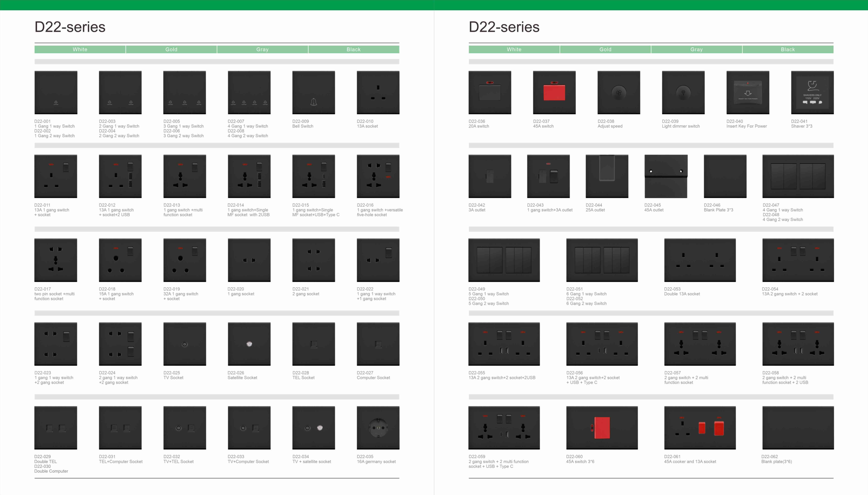Screen dimensions: 868x495
Task: Click the '1 gang switch+3A outlet' label
Action: [x=550, y=210]
